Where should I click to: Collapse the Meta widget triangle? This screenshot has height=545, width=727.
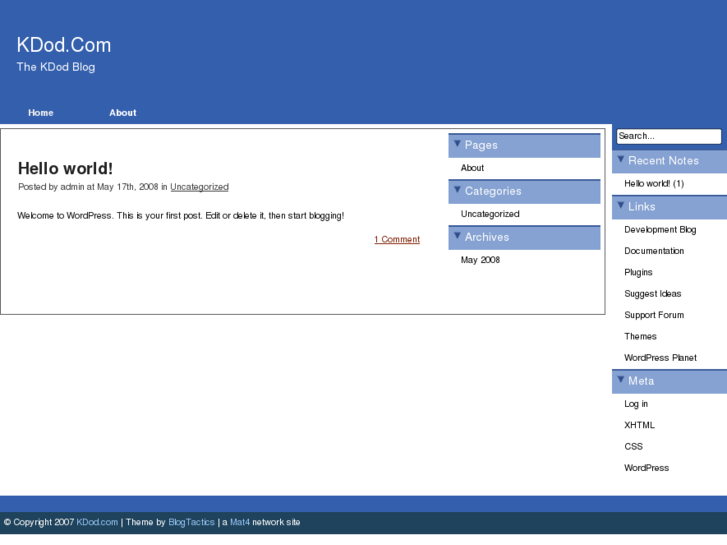click(621, 379)
